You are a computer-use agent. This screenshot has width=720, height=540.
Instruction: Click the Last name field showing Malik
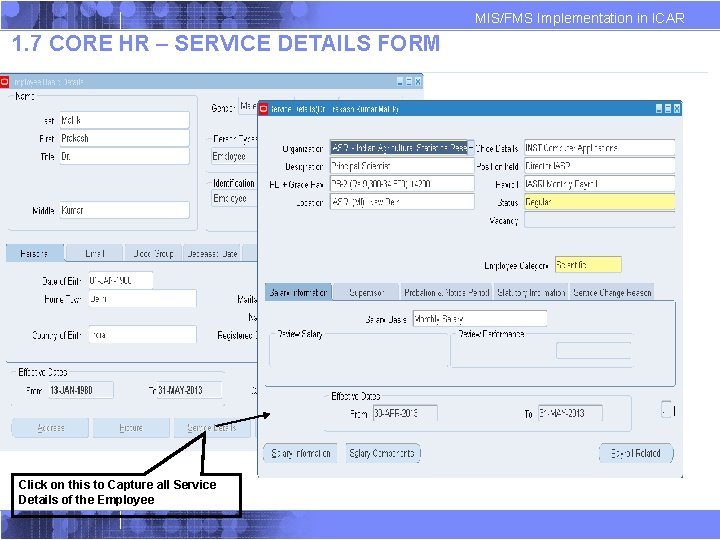coord(124,120)
